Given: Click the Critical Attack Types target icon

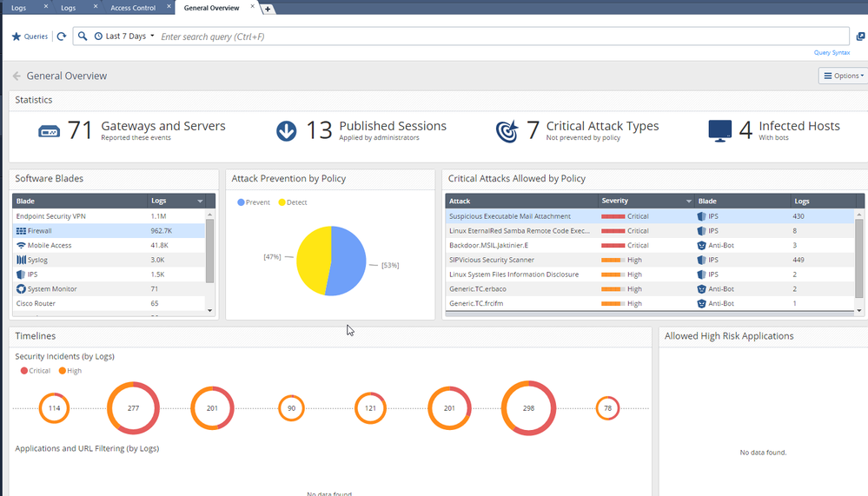Looking at the screenshot, I should (x=507, y=131).
